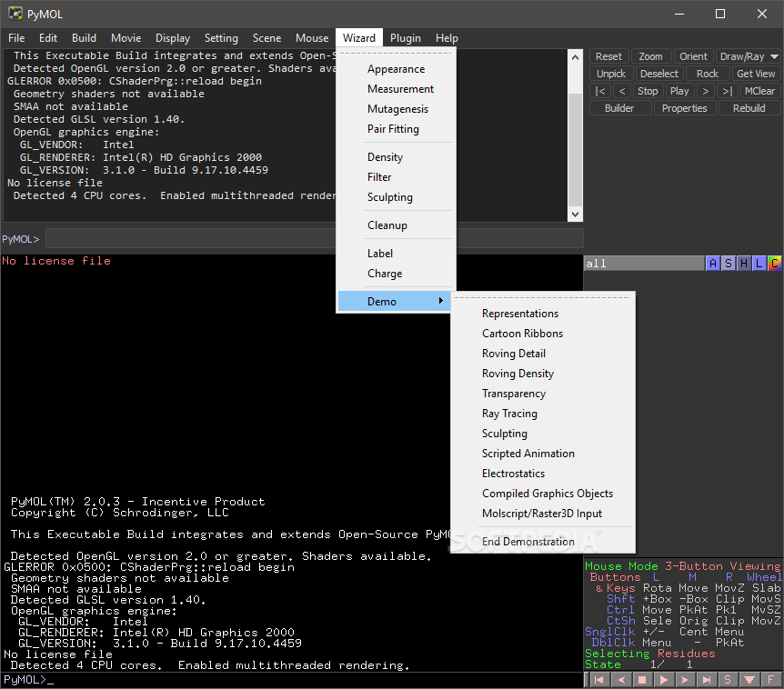Open the Mouse menu
Viewport: 784px width, 689px height.
[x=312, y=38]
